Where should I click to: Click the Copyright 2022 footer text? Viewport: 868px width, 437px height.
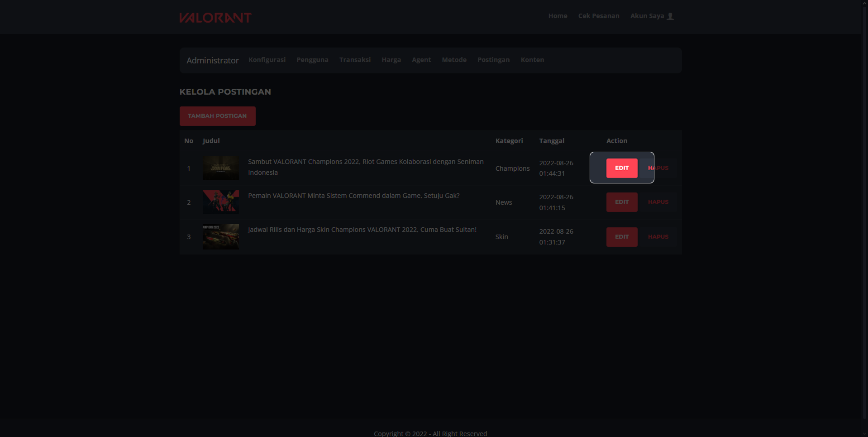click(x=430, y=433)
